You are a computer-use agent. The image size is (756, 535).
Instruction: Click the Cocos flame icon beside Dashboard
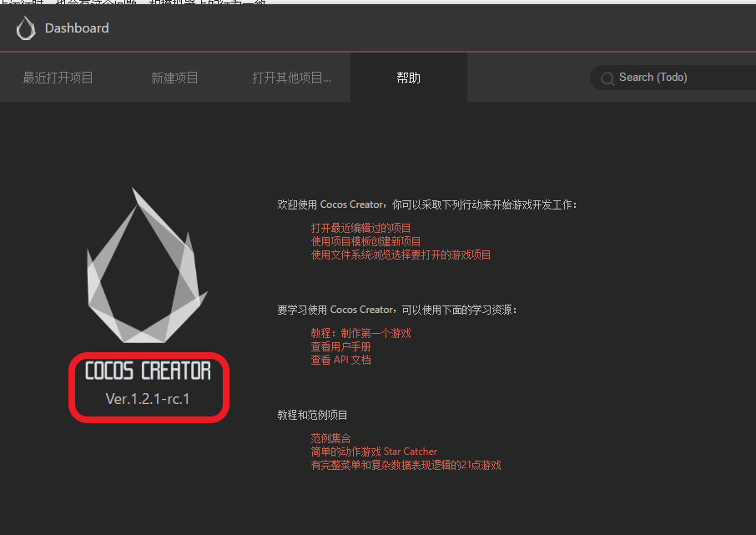pyautogui.click(x=26, y=28)
